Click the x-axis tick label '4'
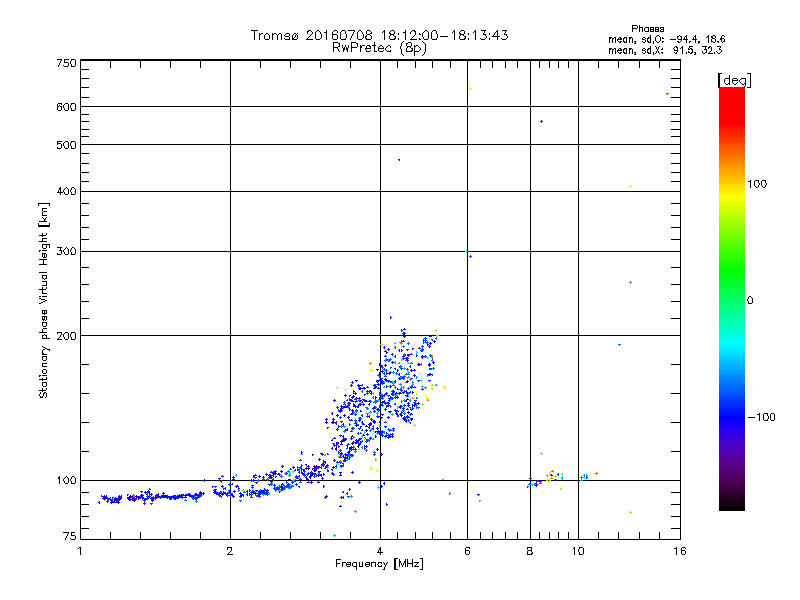 (380, 551)
